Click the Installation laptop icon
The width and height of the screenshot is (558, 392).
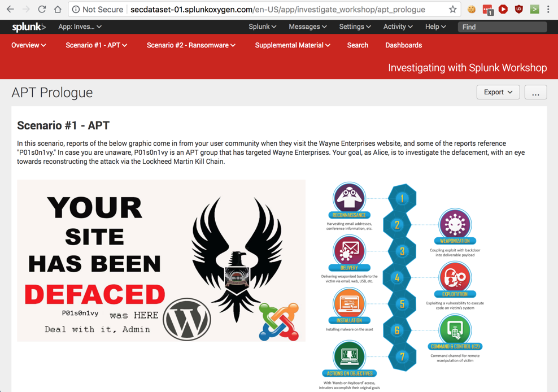pos(349,303)
